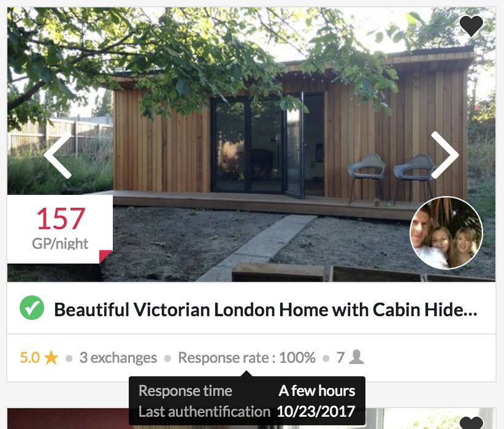Favorite the second listing heart below

pyautogui.click(x=472, y=422)
